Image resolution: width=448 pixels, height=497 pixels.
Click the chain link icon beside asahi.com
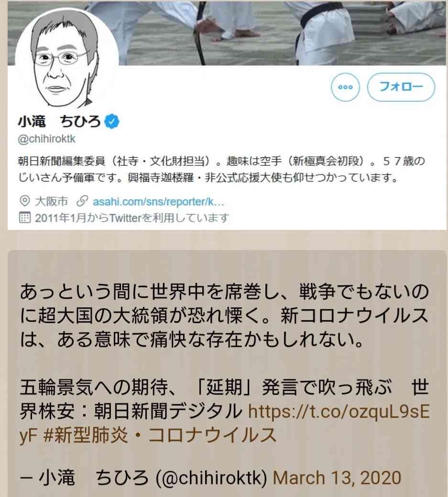pyautogui.click(x=82, y=201)
